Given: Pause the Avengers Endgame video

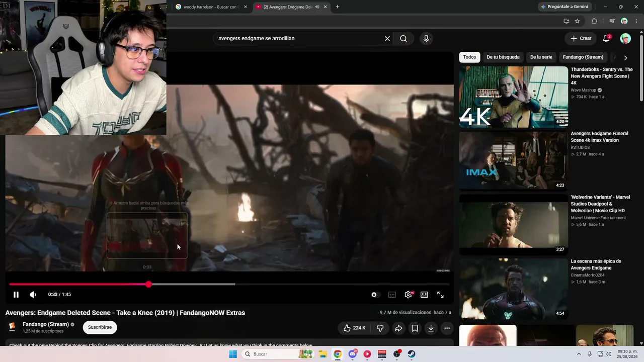Looking at the screenshot, I should point(16,295).
